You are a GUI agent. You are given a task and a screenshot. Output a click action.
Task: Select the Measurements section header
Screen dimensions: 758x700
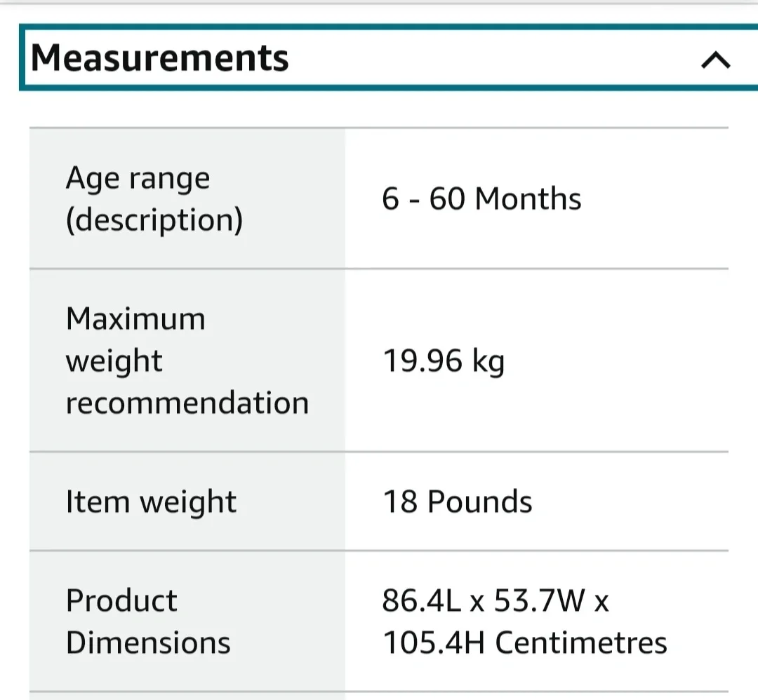tap(161, 58)
